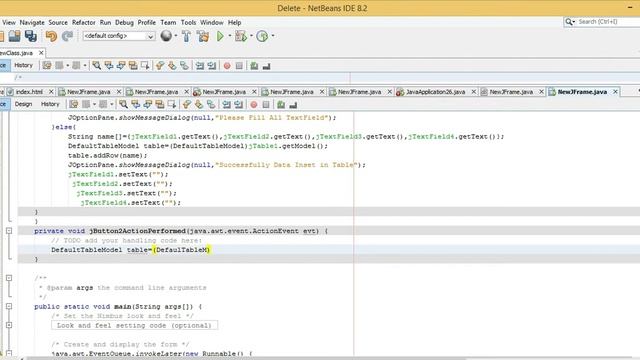The image size is (640, 360).
Task: Expand the Look and feel setting code fold
Action: click(x=9, y=325)
